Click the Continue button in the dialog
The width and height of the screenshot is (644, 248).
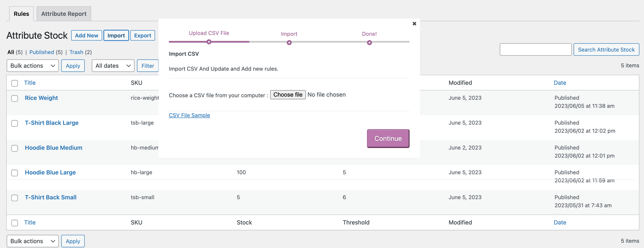pos(388,138)
